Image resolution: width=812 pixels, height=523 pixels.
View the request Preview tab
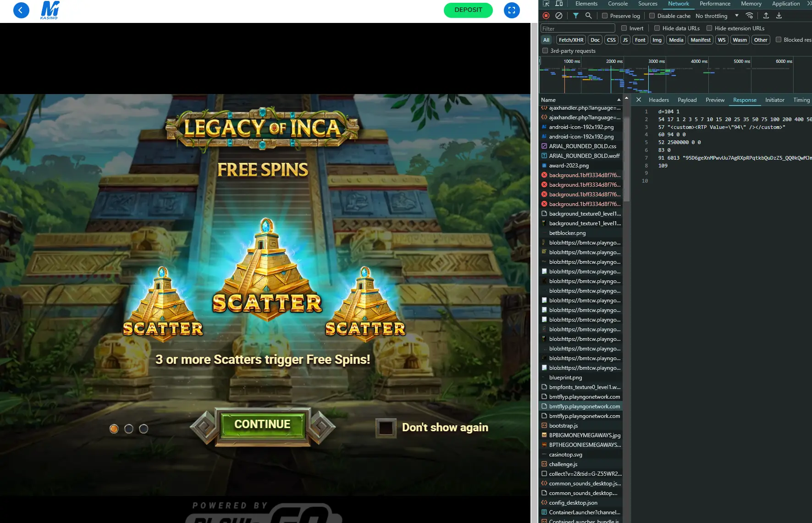[x=715, y=100]
